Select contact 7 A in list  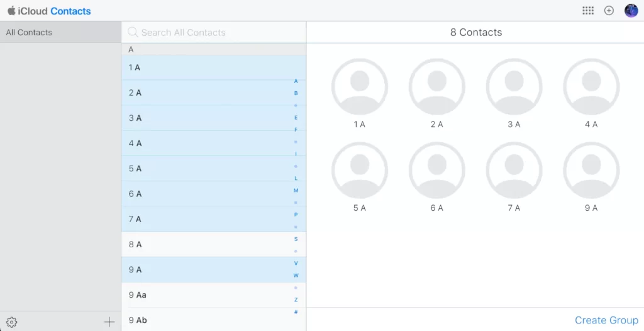click(214, 219)
